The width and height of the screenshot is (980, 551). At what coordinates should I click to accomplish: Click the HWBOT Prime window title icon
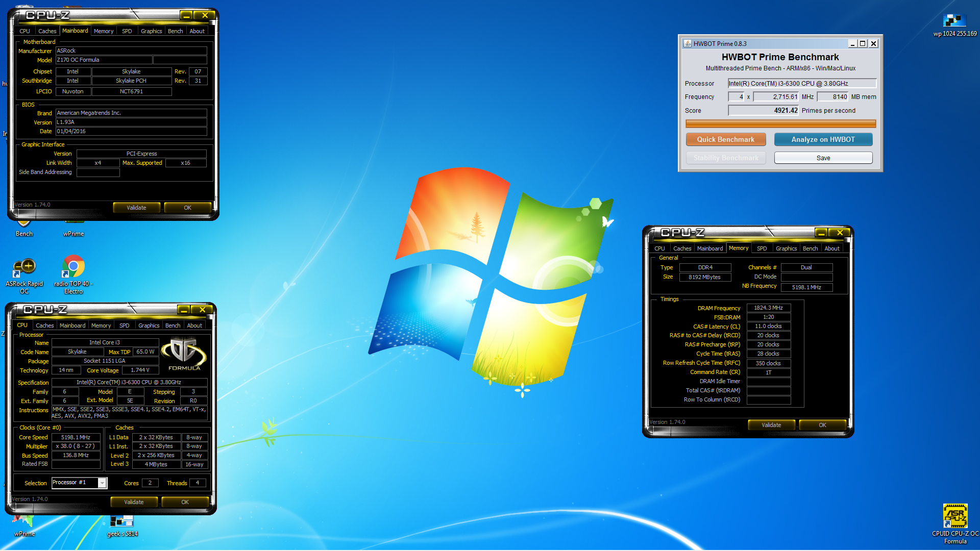pyautogui.click(x=688, y=43)
